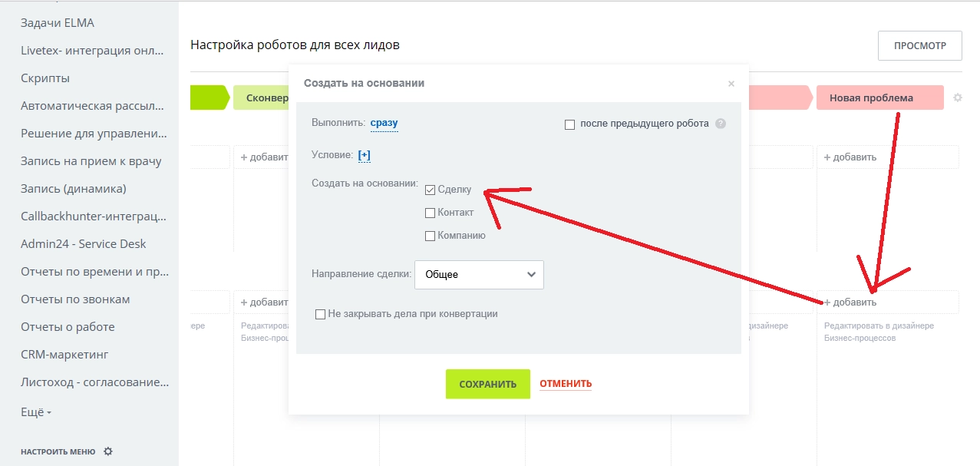Add a condition with the [+] link

[x=364, y=155]
